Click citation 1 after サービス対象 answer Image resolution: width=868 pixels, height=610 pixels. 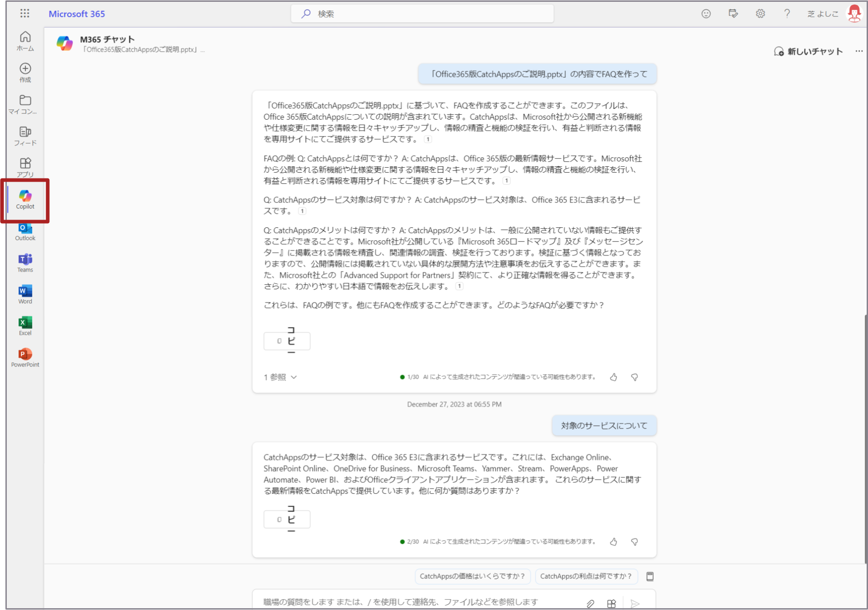[302, 211]
